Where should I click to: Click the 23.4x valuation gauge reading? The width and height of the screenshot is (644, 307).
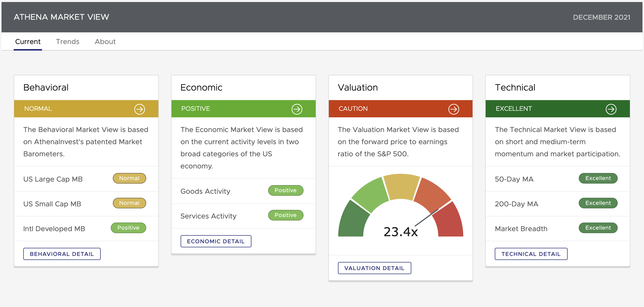point(401,231)
